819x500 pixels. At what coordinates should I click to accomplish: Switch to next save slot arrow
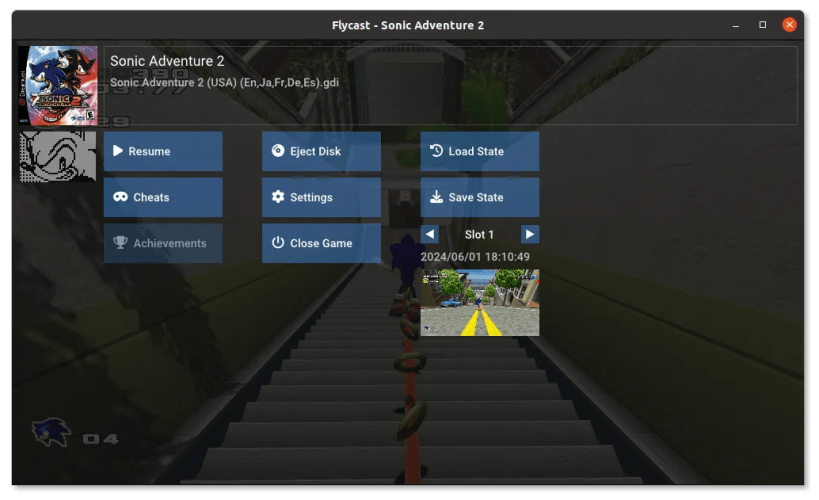click(x=530, y=234)
